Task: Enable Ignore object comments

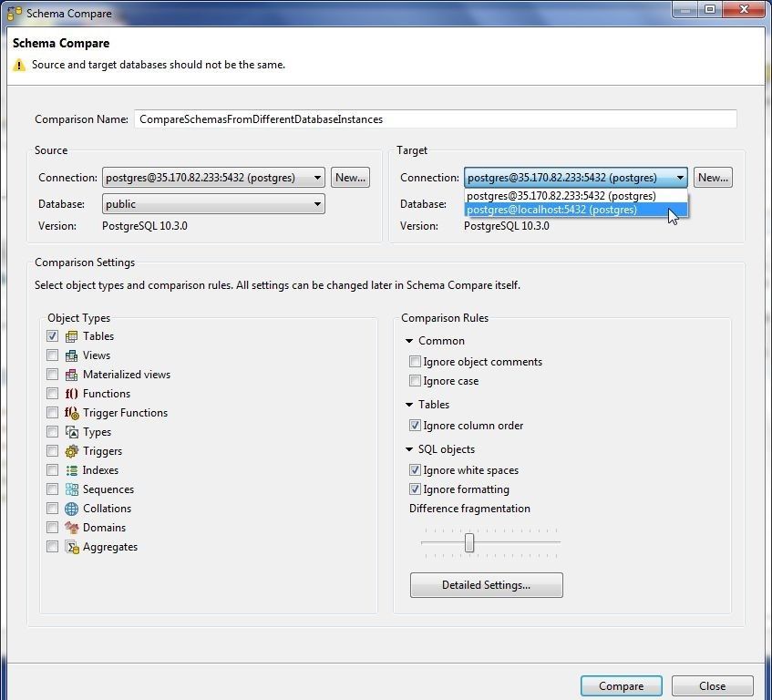Action: [415, 362]
